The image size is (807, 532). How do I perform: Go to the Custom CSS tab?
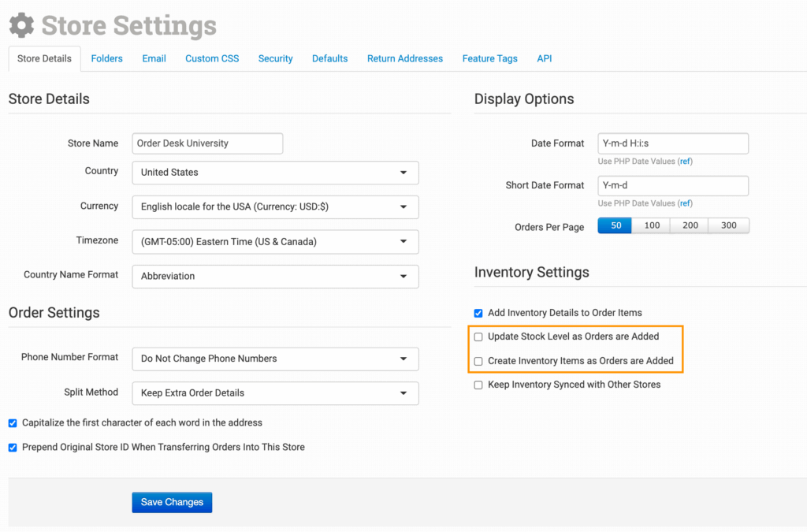(x=212, y=58)
